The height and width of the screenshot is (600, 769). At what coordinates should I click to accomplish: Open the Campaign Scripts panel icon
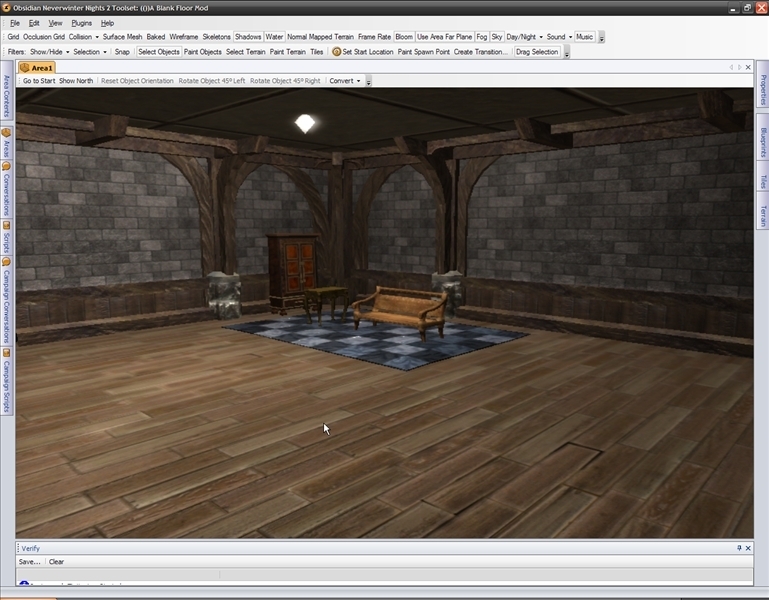[x=6, y=353]
